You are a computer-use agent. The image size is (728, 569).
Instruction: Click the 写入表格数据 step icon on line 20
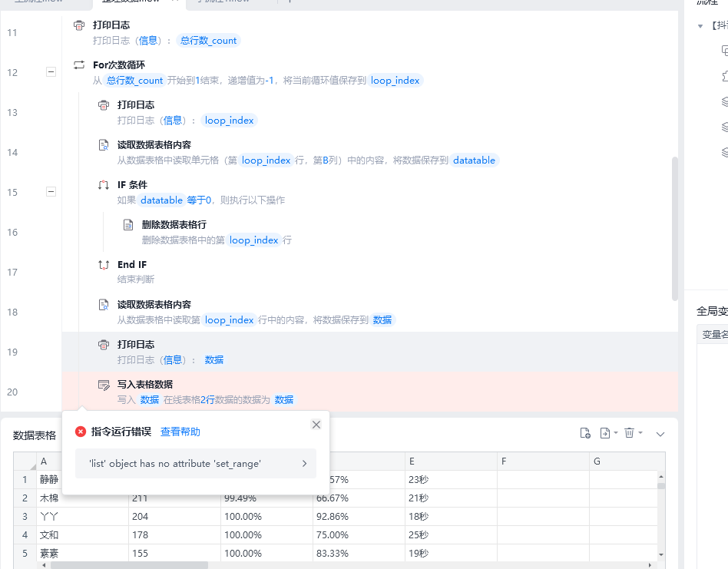coord(104,385)
